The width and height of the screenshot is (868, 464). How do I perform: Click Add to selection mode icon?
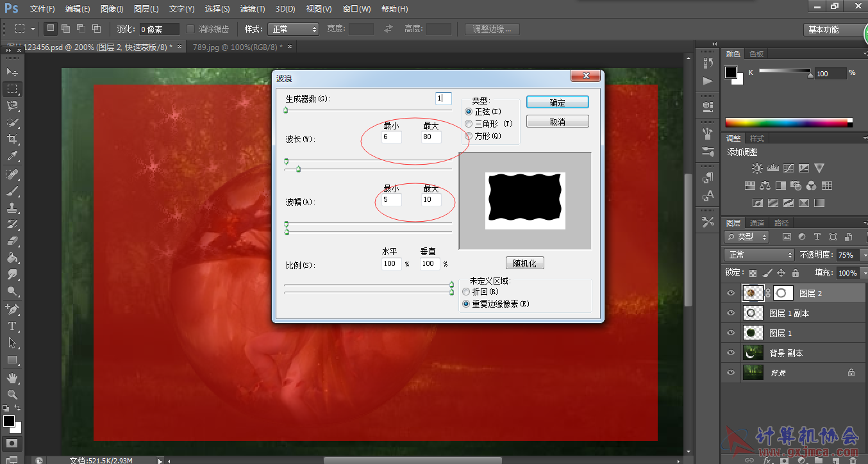[x=66, y=29]
